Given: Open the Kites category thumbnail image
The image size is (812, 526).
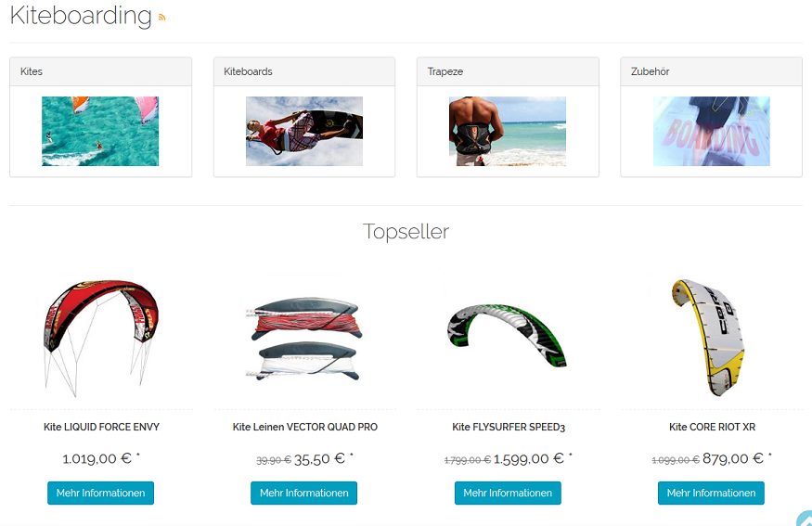Looking at the screenshot, I should [x=100, y=131].
